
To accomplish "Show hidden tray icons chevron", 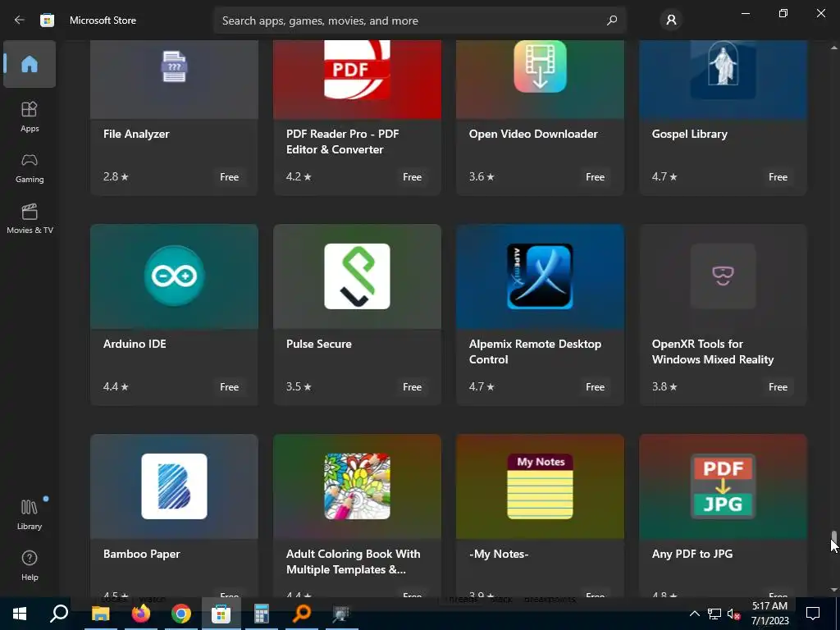I will 694,614.
